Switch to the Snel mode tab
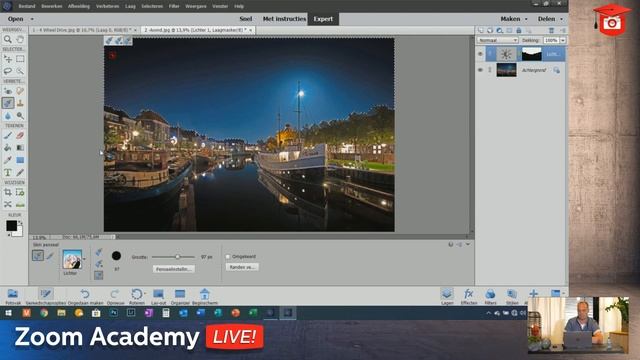Image resolution: width=640 pixels, height=360 pixels. click(x=246, y=19)
